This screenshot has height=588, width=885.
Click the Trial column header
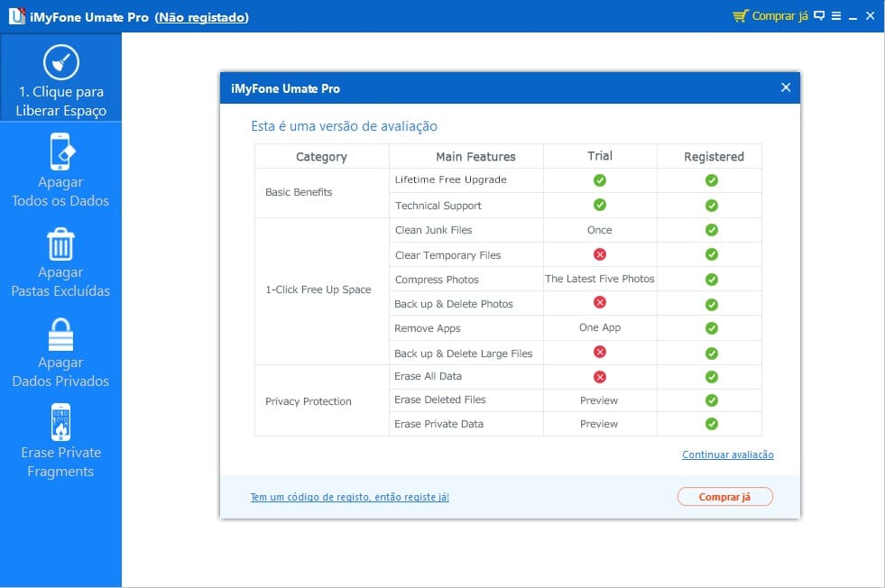[x=600, y=156]
